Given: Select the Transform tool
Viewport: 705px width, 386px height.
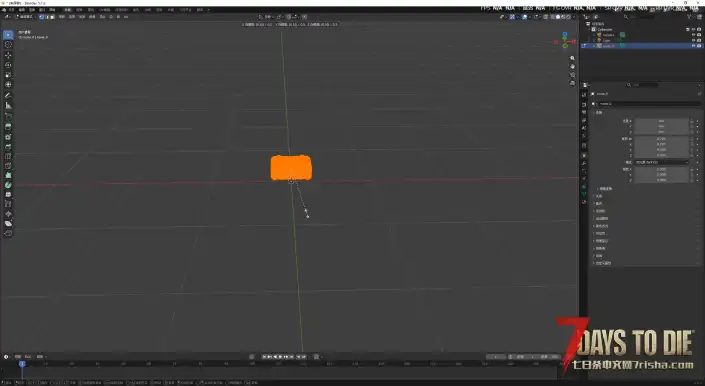Looking at the screenshot, I should pyautogui.click(x=8, y=84).
